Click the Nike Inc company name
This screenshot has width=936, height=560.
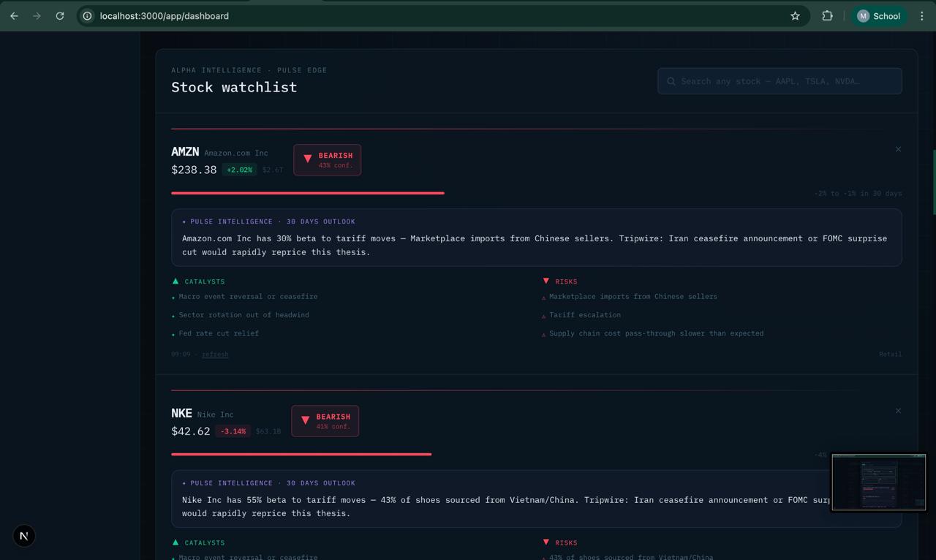(x=215, y=415)
